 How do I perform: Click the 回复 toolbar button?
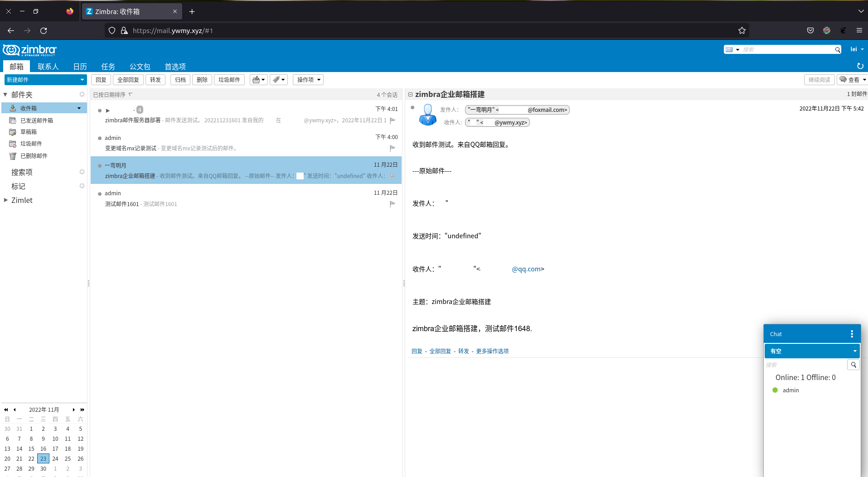101,80
